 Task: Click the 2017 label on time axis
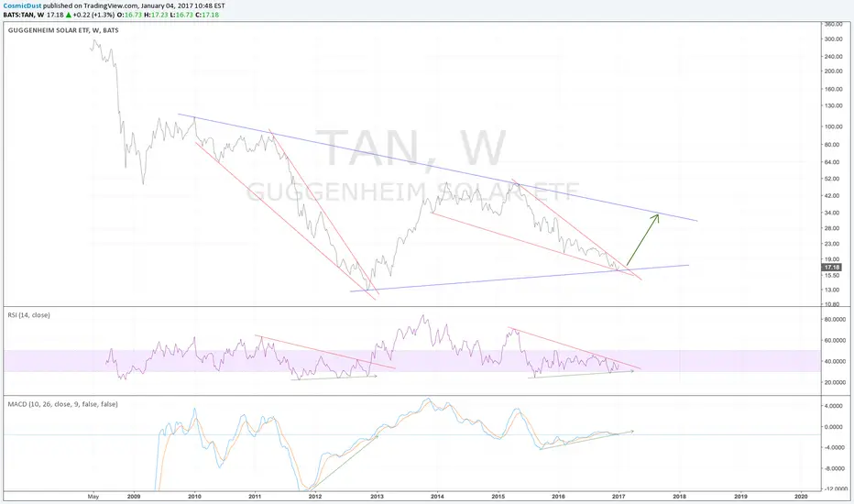click(619, 497)
